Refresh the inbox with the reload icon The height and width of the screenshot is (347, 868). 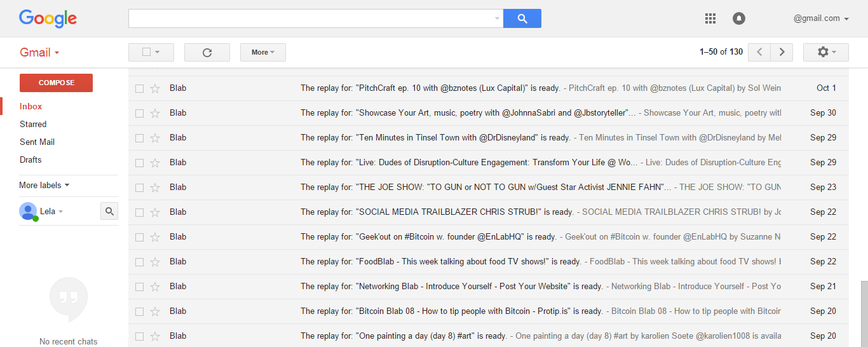click(x=207, y=52)
